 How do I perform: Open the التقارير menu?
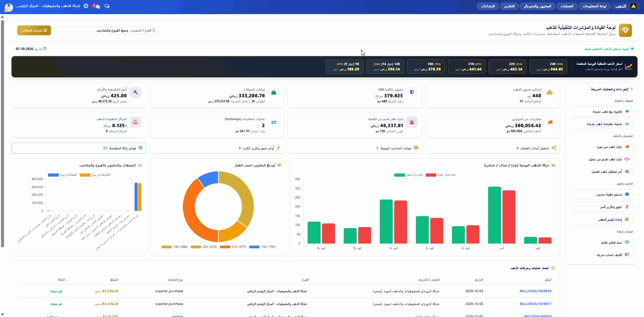[509, 6]
